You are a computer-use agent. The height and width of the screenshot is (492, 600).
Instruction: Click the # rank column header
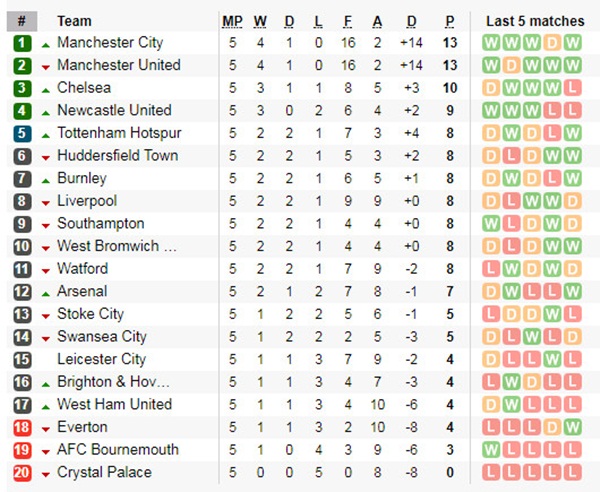(x=22, y=21)
